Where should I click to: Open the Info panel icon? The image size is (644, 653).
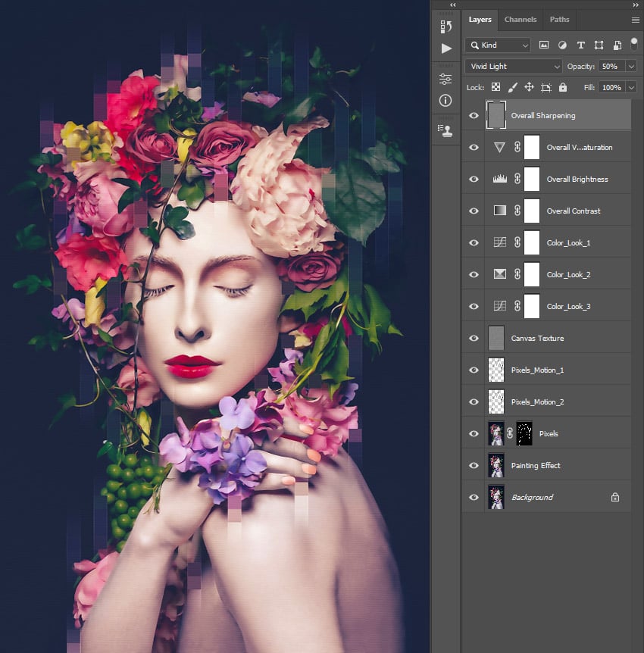pyautogui.click(x=445, y=99)
